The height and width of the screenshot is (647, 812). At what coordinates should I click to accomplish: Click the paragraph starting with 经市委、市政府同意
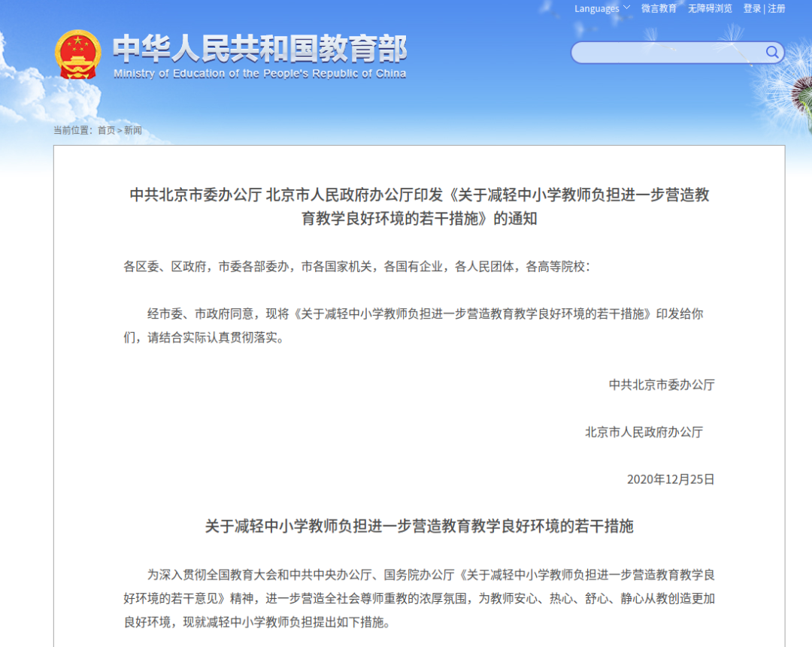click(x=414, y=325)
